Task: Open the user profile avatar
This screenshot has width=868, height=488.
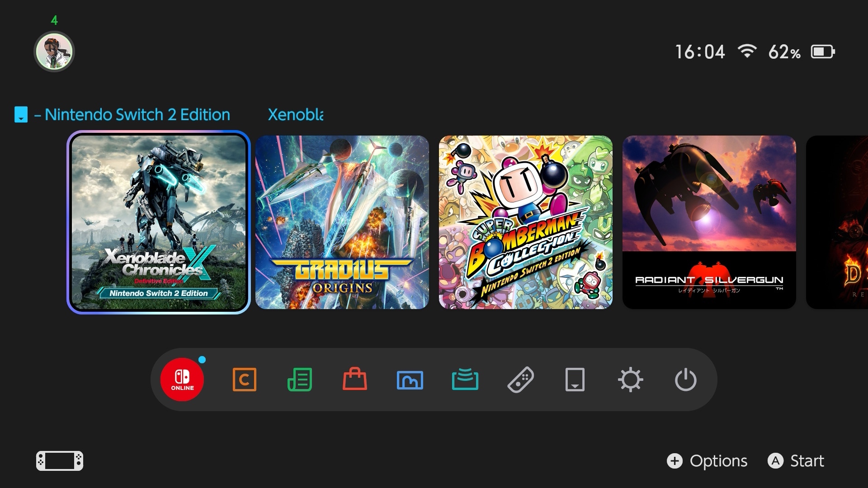Action: [54, 52]
